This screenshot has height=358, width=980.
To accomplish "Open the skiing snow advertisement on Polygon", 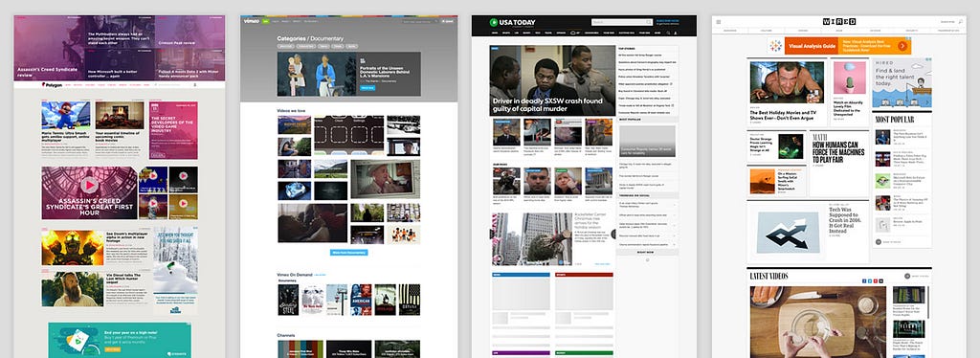I will pyautogui.click(x=176, y=270).
